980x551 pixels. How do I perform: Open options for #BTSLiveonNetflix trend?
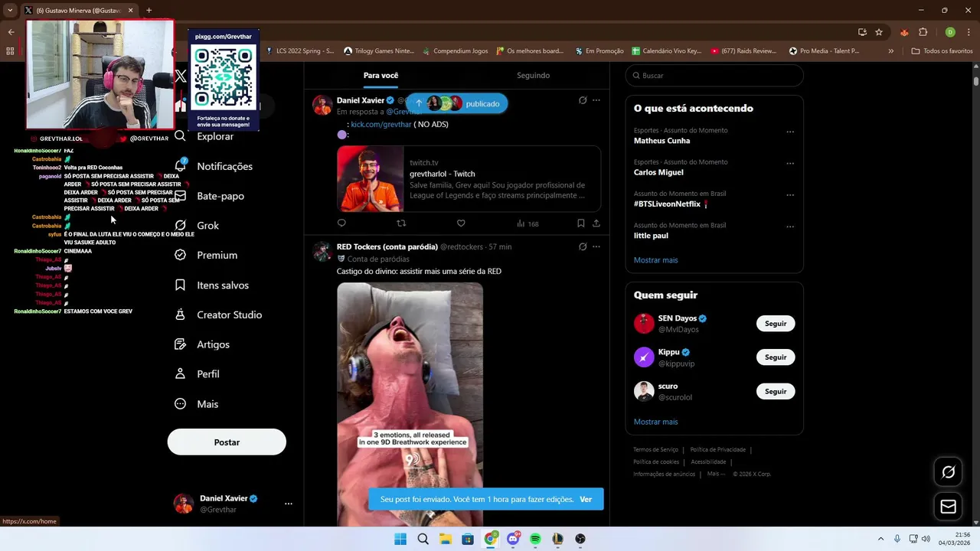(x=790, y=195)
